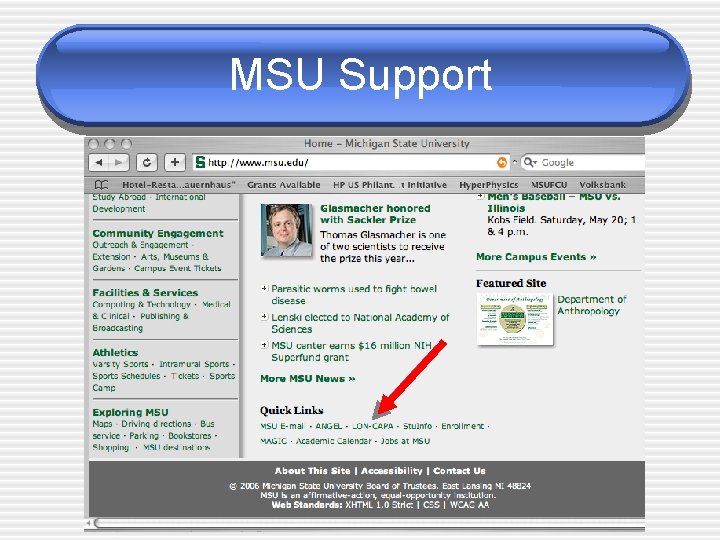Image resolution: width=720 pixels, height=540 pixels.
Task: Open the Enrollment quick link
Action: (x=462, y=426)
